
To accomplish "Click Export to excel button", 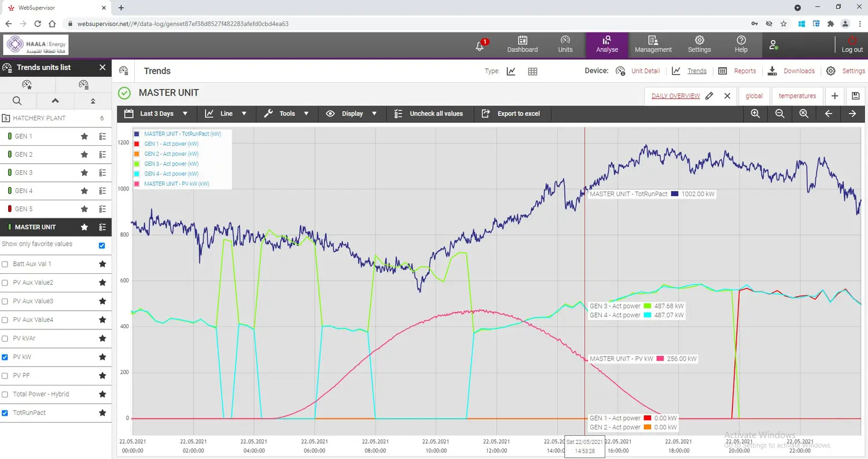I will coord(511,113).
